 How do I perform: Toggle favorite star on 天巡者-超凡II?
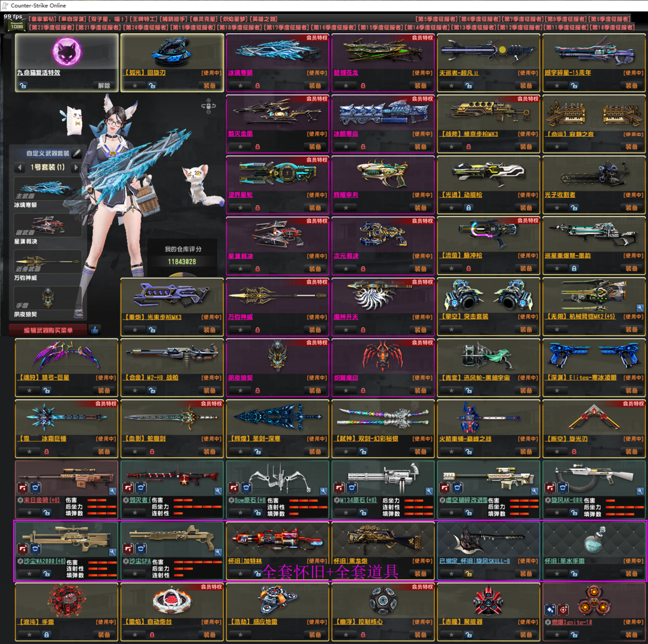pyautogui.click(x=451, y=86)
